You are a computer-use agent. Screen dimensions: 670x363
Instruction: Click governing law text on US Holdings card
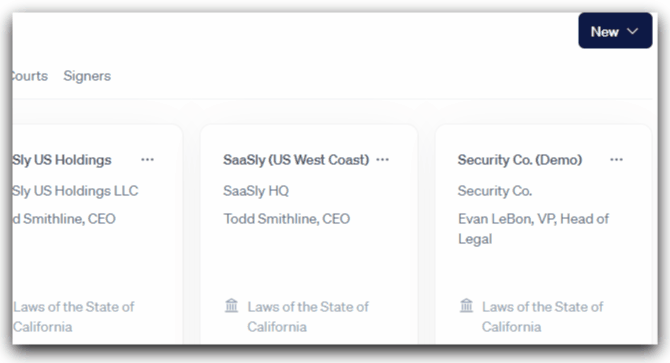coord(73,316)
